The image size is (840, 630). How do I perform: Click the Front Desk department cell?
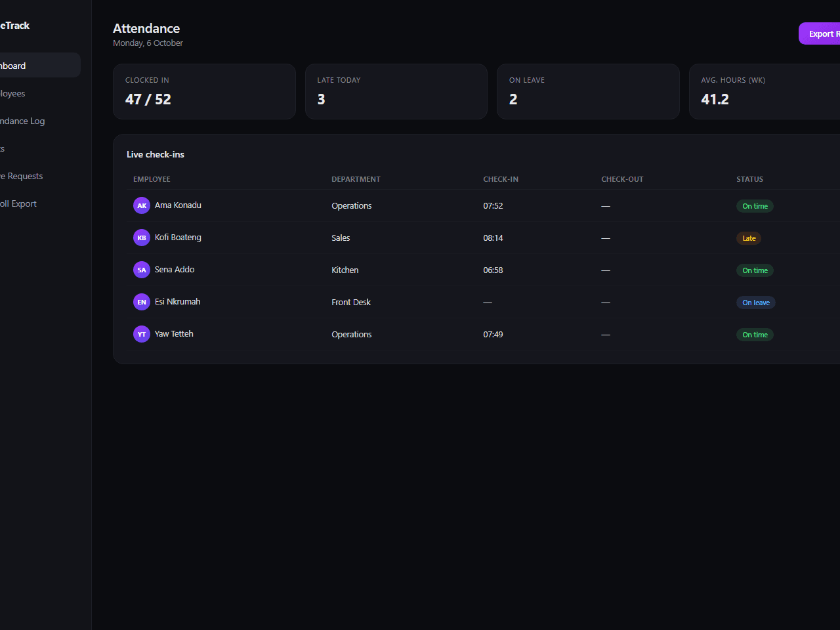[x=351, y=303]
